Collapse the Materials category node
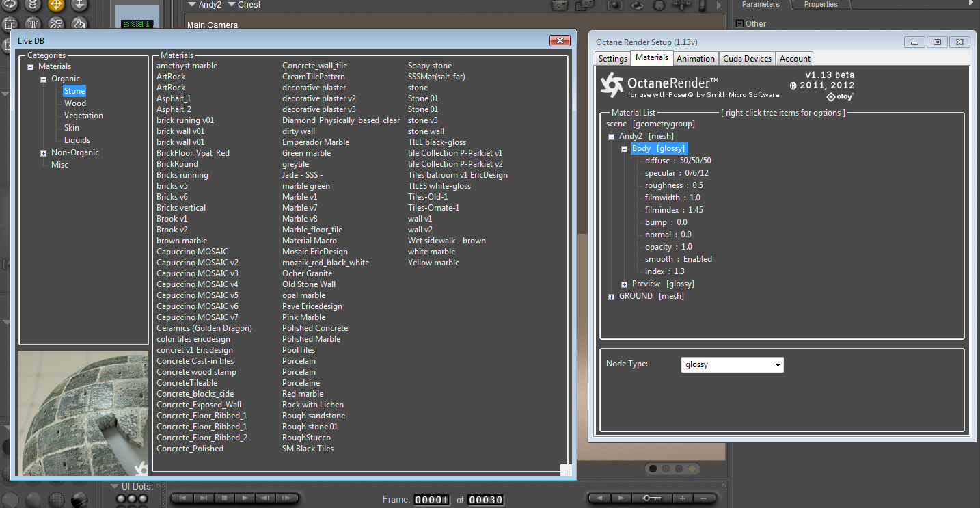 (31, 67)
